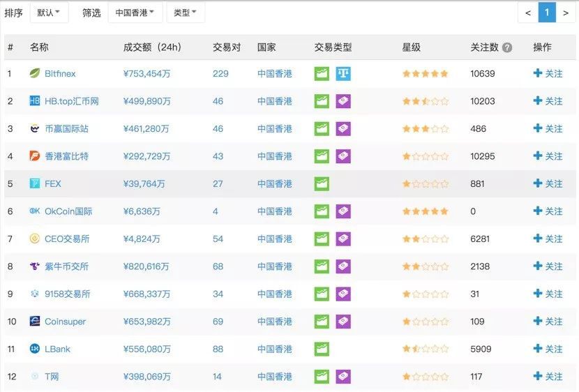Open the 9158交易所 exchange link
The image size is (579, 392).
click(x=67, y=294)
